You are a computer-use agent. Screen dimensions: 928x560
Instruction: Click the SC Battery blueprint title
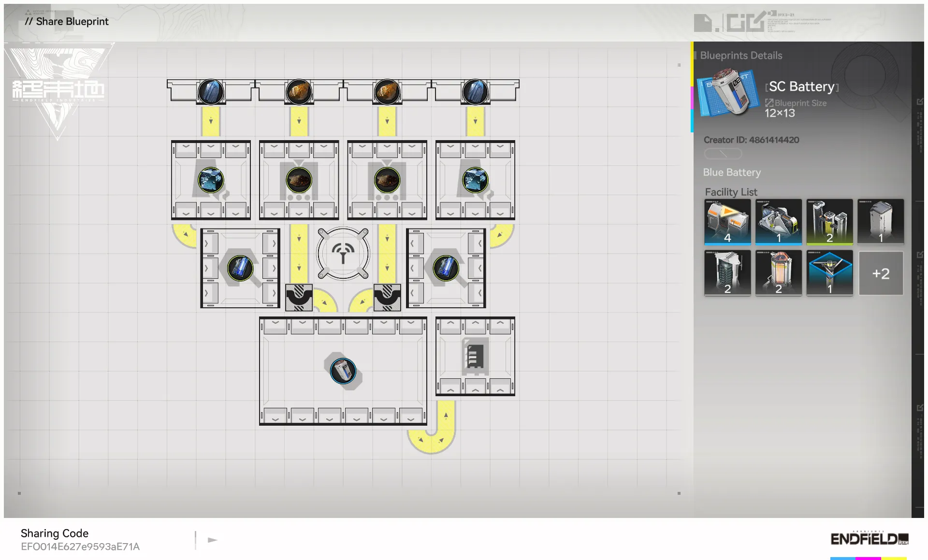coord(801,86)
